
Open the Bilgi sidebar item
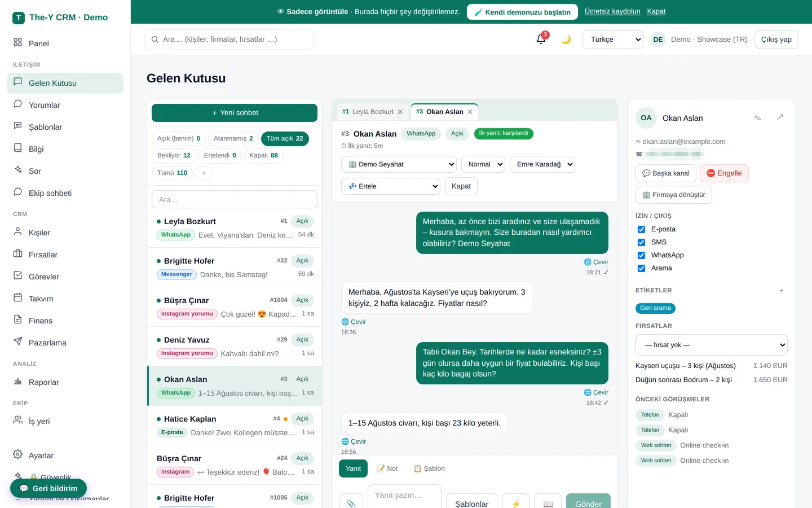coord(65,149)
